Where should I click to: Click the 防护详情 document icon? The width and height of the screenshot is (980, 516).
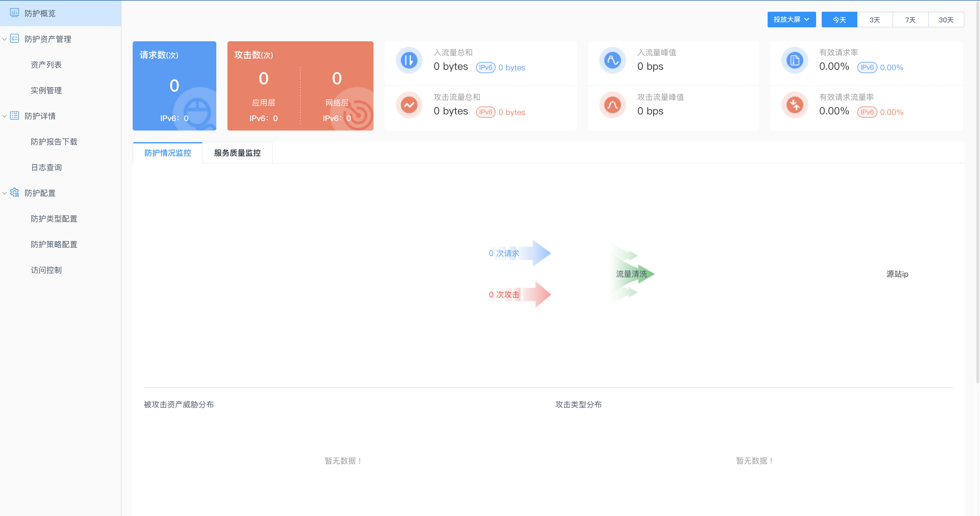[14, 115]
